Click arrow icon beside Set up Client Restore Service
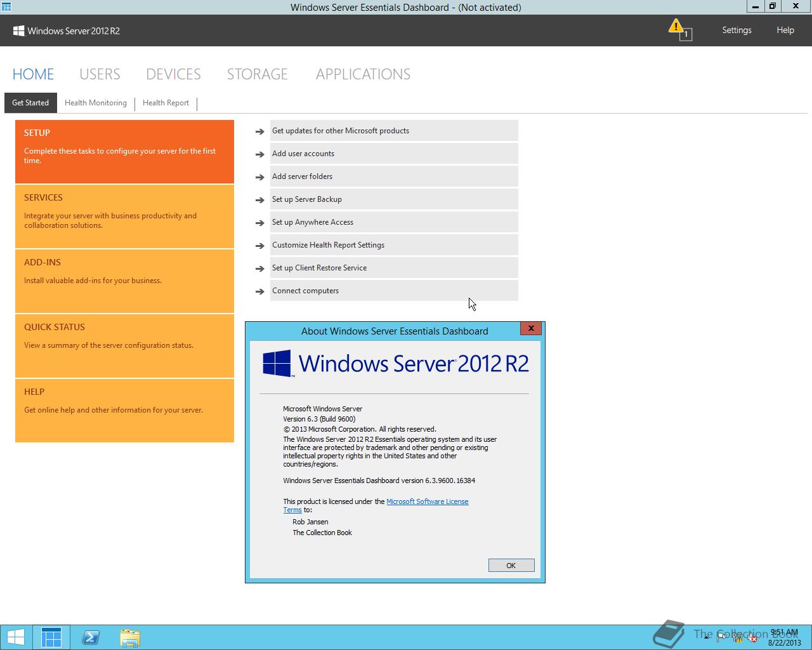 point(259,269)
